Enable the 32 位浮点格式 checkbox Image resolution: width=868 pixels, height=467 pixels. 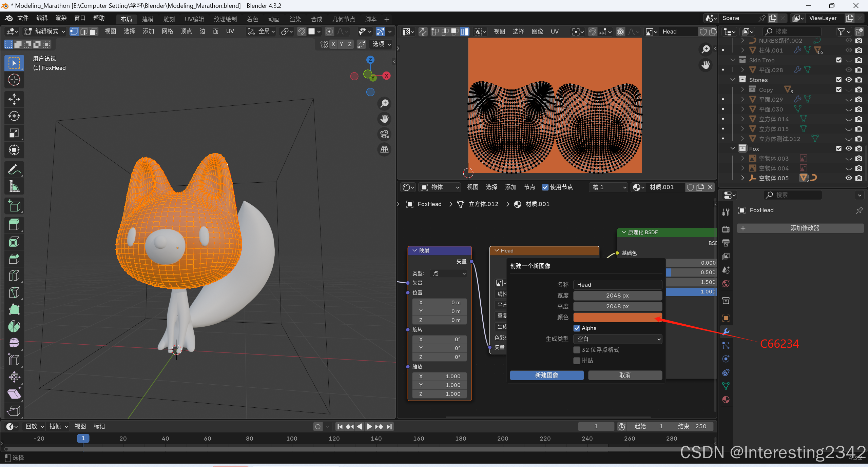(577, 350)
